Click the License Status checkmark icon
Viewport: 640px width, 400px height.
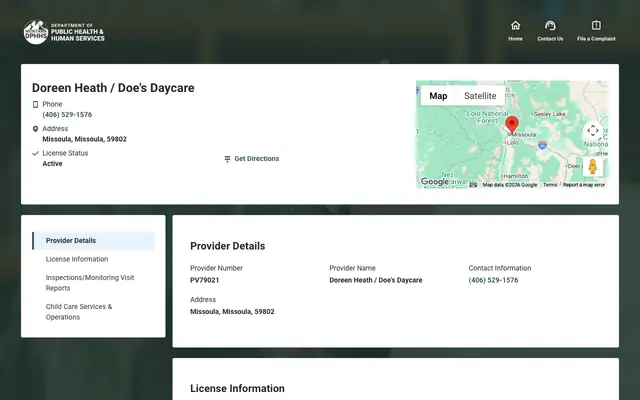coord(35,153)
